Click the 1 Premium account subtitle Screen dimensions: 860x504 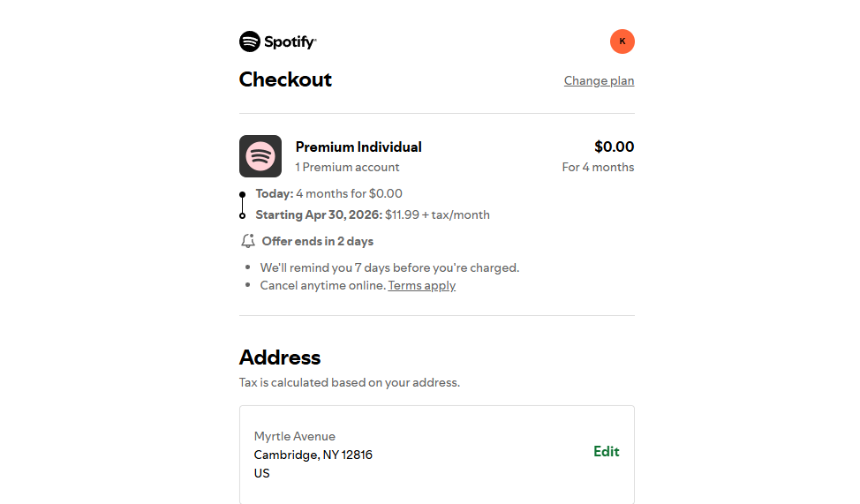[x=347, y=167]
